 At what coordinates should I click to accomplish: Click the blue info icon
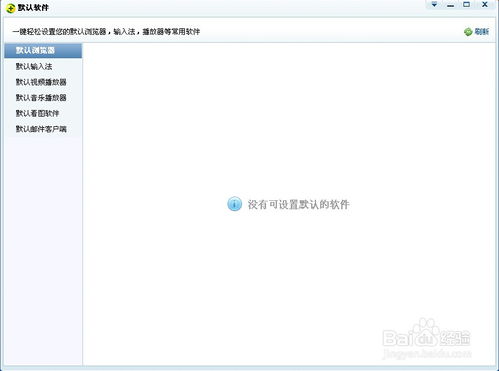click(235, 204)
